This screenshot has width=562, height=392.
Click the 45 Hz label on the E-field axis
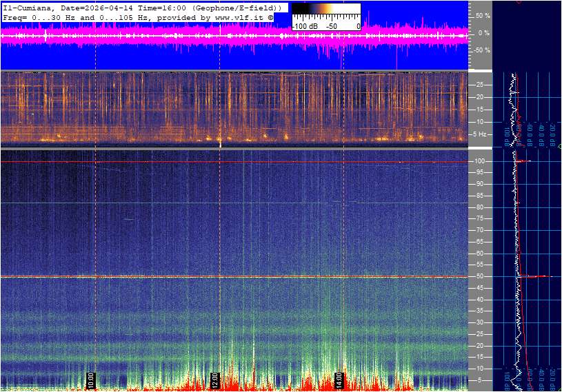point(479,288)
